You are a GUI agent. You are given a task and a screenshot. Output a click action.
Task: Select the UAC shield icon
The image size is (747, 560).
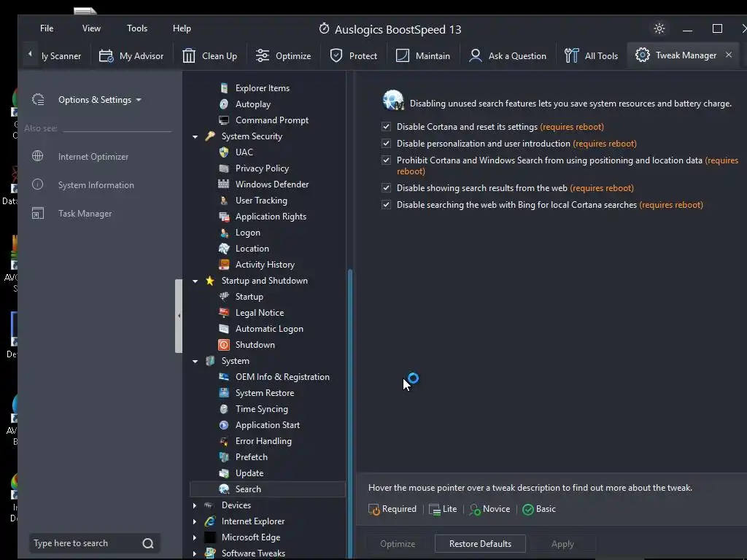[224, 152]
